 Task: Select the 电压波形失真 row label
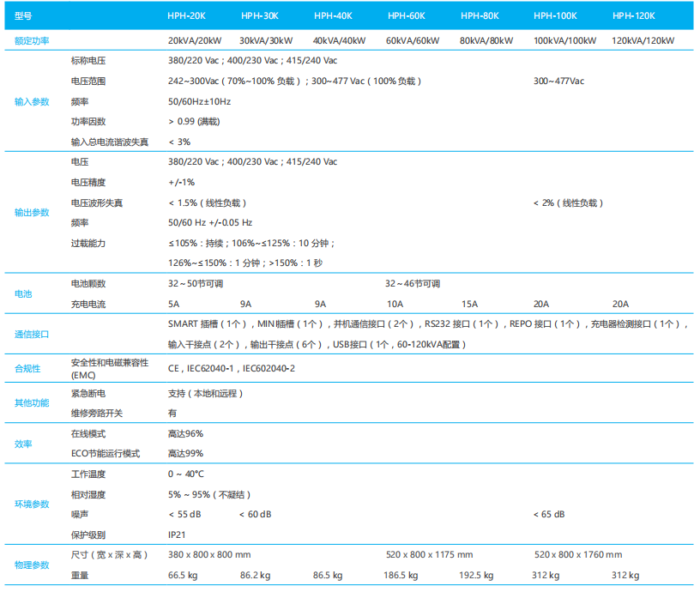pos(97,203)
